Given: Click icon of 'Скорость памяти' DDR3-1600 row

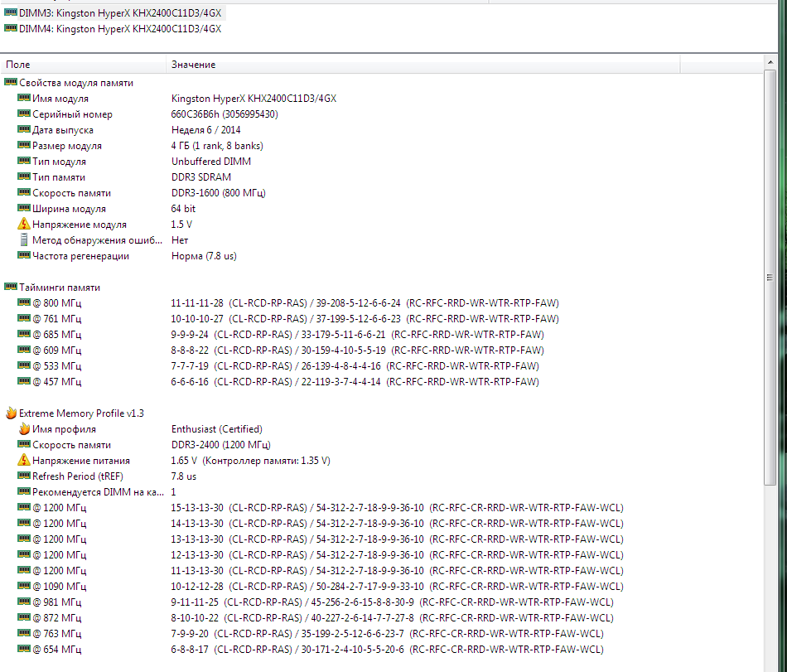Looking at the screenshot, I should [x=23, y=192].
